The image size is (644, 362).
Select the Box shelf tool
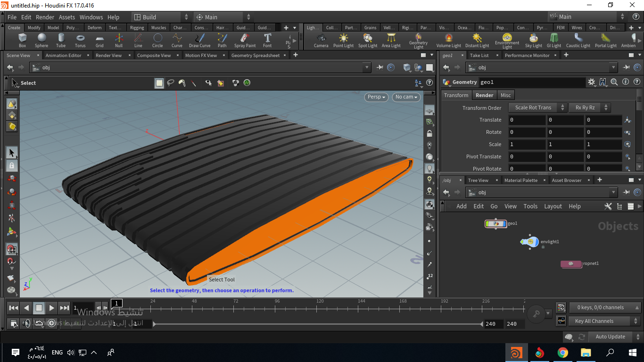click(x=22, y=41)
